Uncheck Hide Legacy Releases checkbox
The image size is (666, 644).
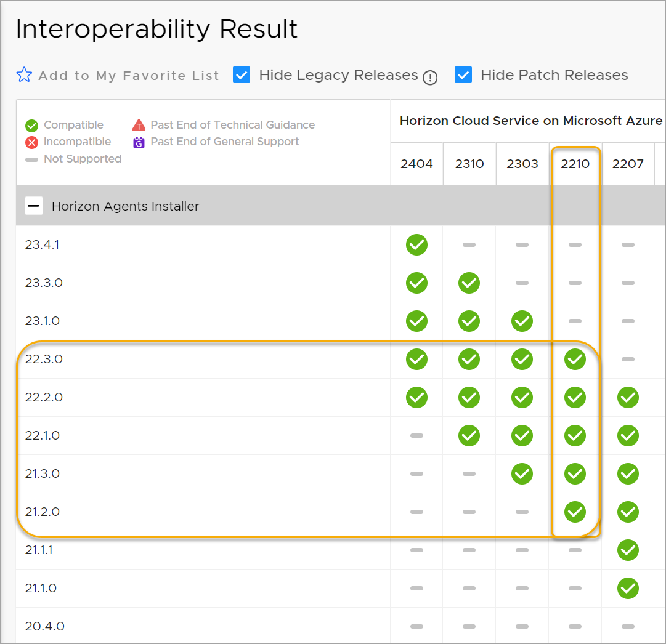click(242, 74)
